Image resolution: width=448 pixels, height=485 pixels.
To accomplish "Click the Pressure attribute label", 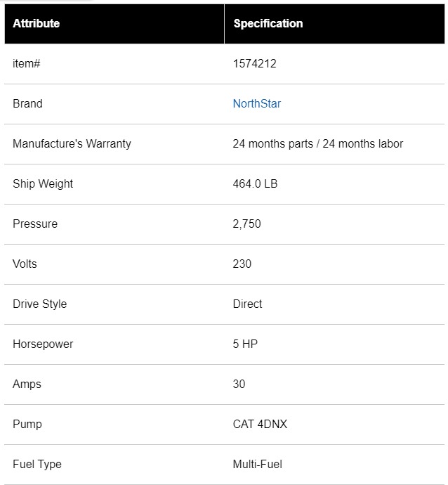I will [35, 224].
